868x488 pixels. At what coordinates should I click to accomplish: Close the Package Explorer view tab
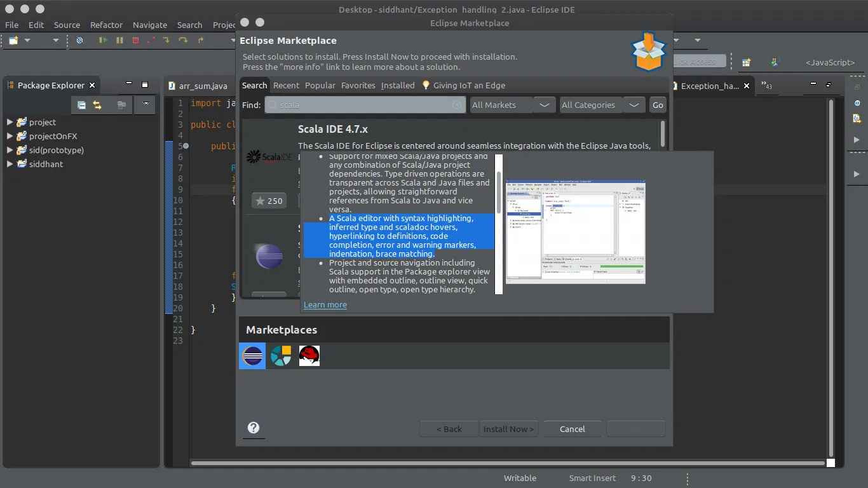pyautogui.click(x=92, y=85)
